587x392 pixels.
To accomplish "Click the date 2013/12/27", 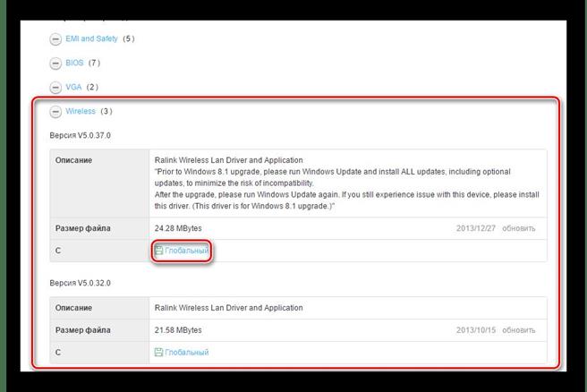I will 476,228.
